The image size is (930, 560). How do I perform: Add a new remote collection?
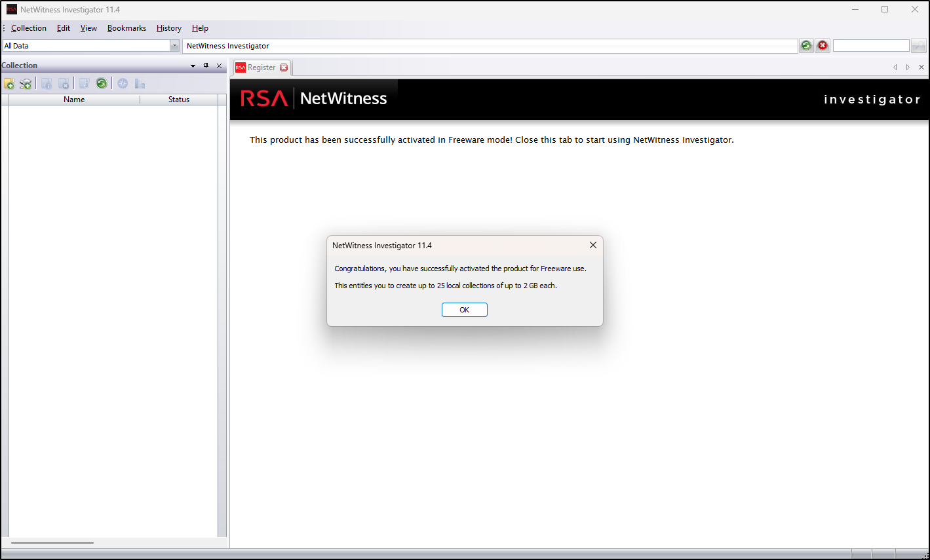click(x=26, y=84)
